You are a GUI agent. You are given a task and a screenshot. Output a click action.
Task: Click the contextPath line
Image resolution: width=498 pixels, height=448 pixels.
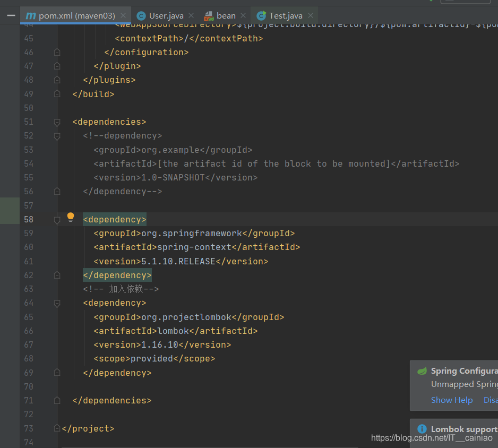(189, 38)
